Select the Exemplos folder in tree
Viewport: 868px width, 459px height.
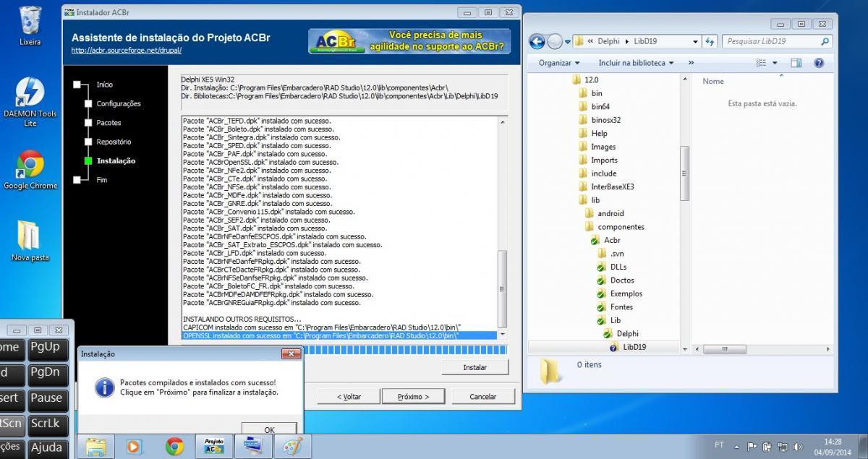point(626,293)
